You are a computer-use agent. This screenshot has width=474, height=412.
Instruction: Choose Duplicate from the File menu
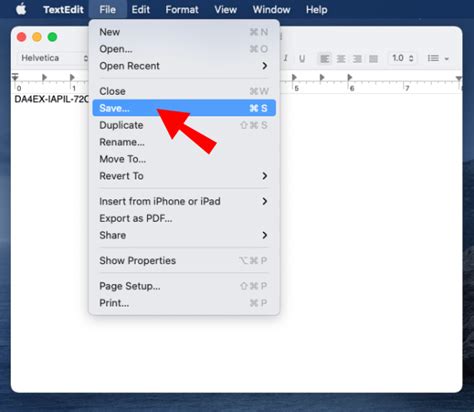[184, 125]
